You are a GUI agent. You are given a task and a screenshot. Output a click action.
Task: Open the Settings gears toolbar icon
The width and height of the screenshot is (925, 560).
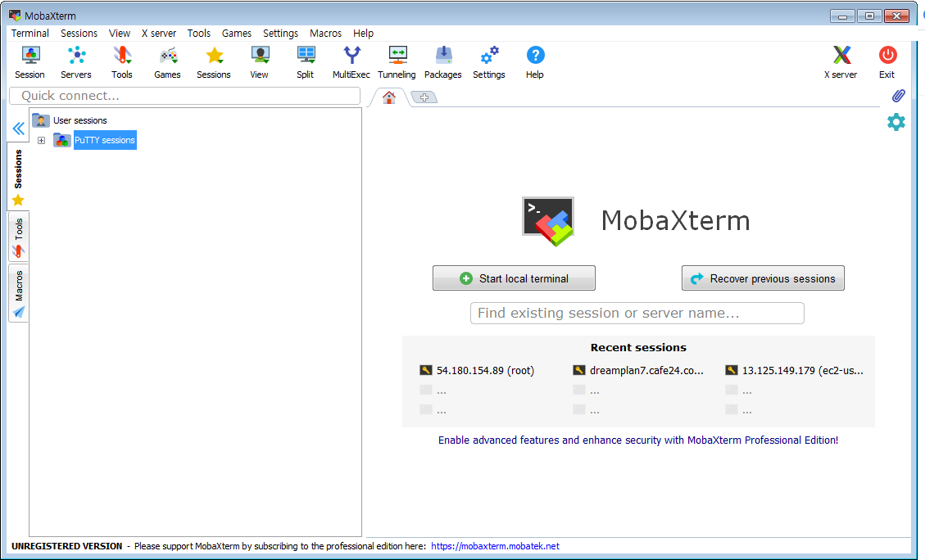coord(489,62)
